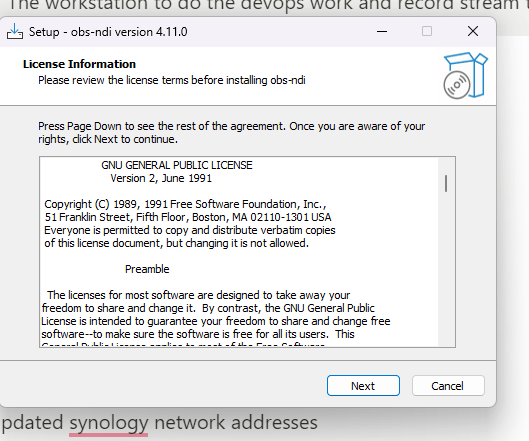The width and height of the screenshot is (529, 441).
Task: Minimize the obs-ndi Setup window
Action: pos(382,32)
